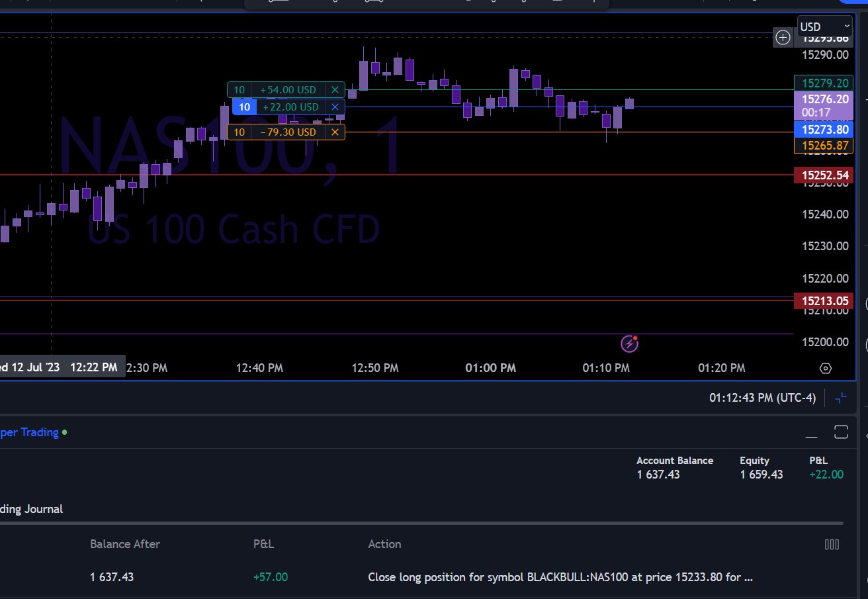Open journal table column settings icon

(832, 544)
